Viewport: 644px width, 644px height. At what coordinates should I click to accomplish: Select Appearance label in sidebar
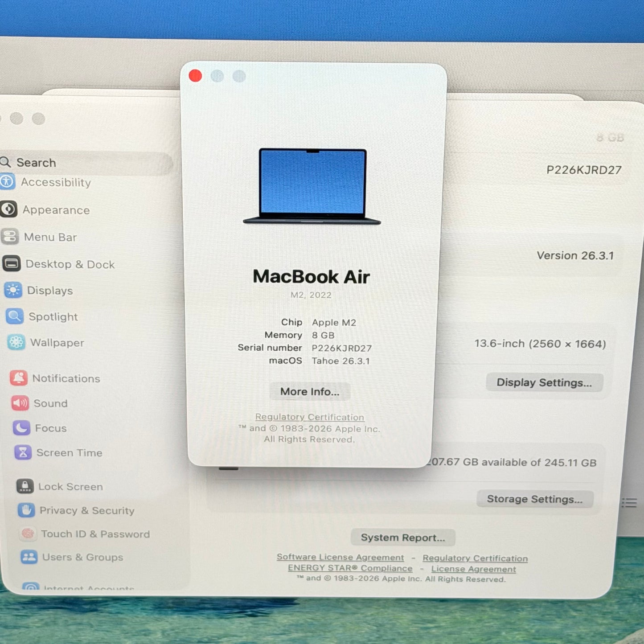point(57,210)
